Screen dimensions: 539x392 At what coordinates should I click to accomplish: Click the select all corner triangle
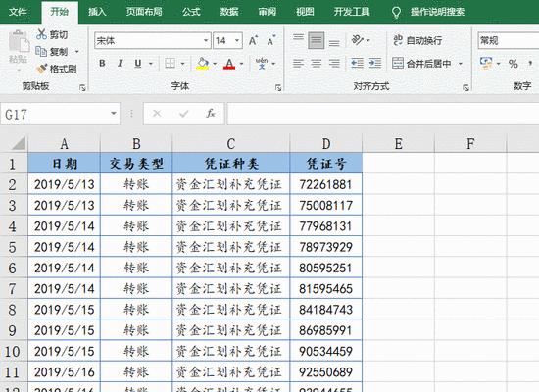pos(19,143)
